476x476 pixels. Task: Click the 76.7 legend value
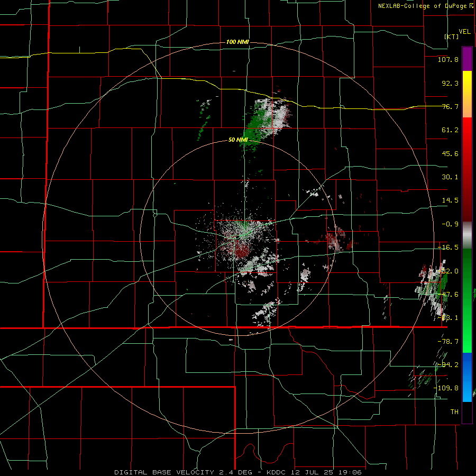[x=450, y=106]
